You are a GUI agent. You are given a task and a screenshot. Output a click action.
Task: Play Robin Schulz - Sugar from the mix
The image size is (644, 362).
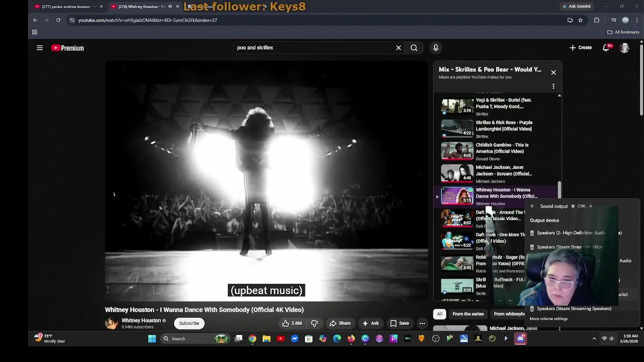click(480, 263)
